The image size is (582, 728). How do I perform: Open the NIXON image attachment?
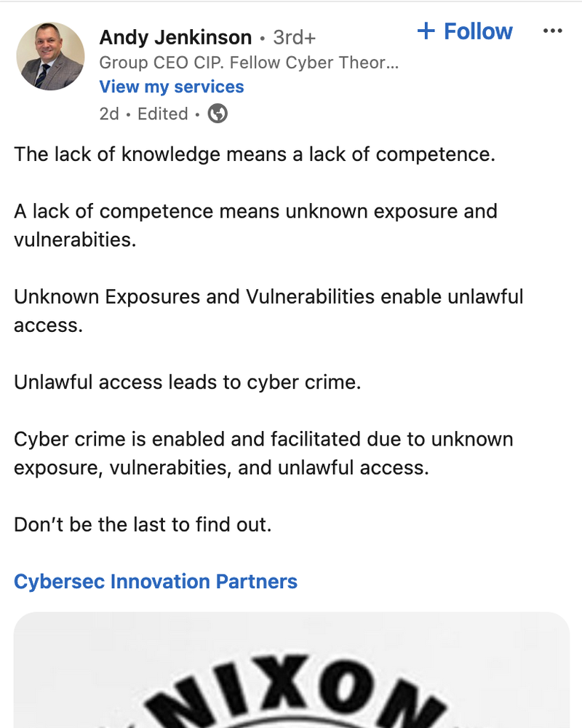[x=292, y=670]
